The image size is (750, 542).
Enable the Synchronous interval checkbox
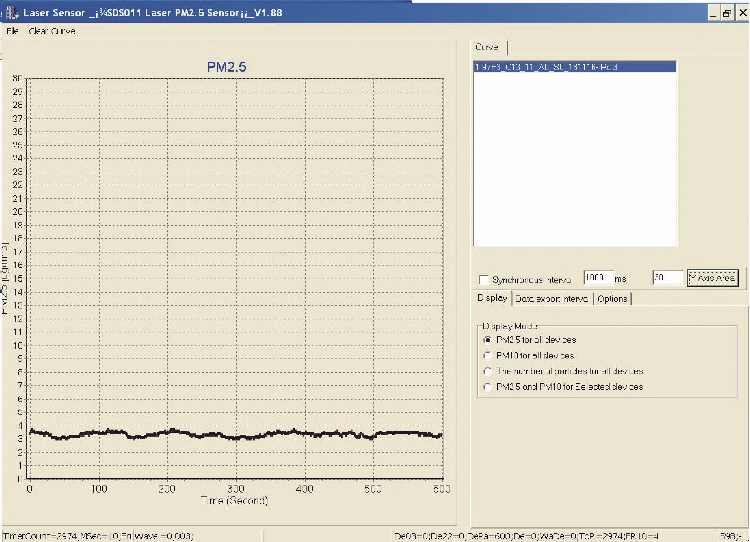[x=485, y=278]
